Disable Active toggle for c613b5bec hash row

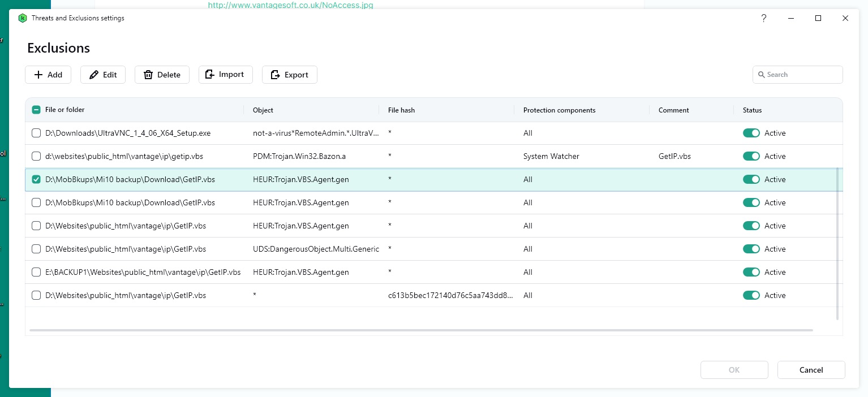[751, 295]
